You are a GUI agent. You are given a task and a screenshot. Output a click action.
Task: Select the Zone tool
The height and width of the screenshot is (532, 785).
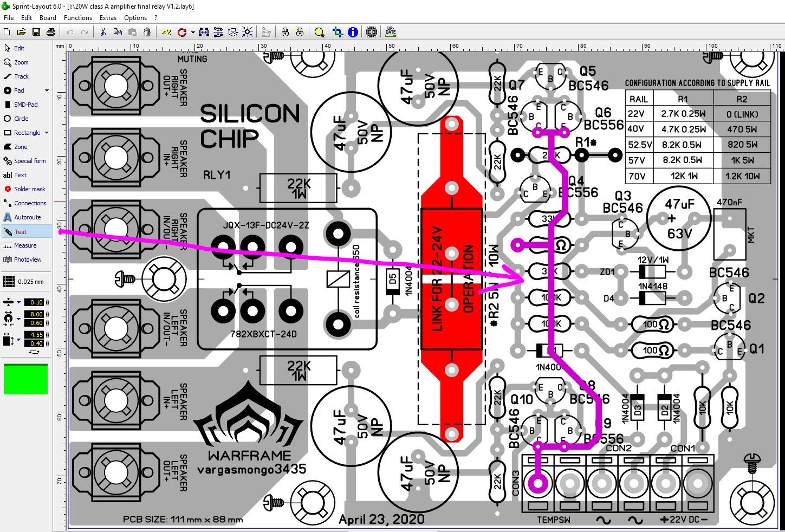26,147
